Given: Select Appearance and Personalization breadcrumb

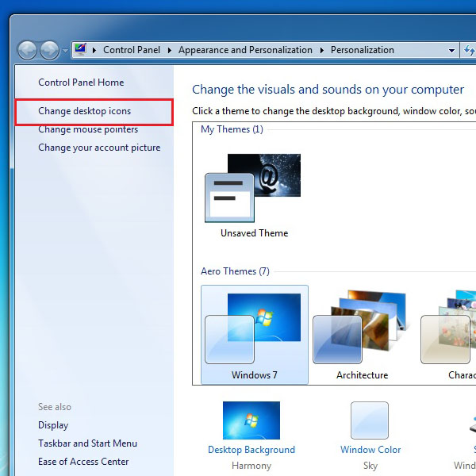Looking at the screenshot, I should pos(245,50).
